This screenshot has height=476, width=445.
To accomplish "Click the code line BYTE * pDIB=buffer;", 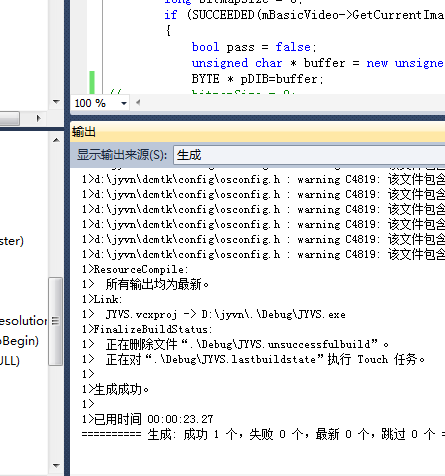I will coord(257,79).
